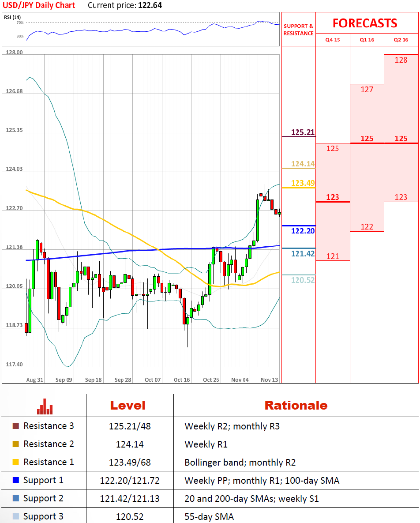Click the Nov 13 date axis label
The image size is (420, 523).
point(269,380)
